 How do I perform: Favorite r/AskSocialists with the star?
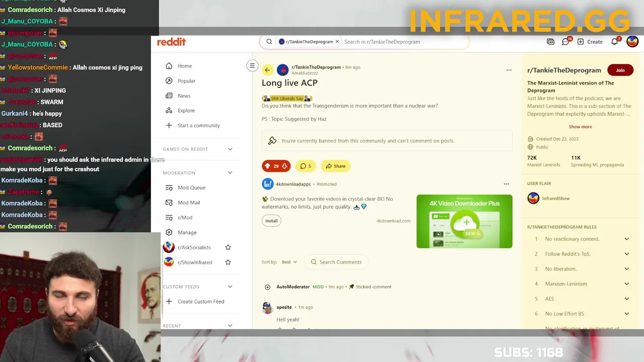point(228,247)
